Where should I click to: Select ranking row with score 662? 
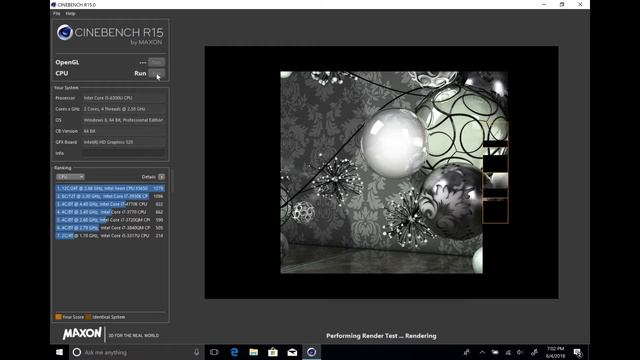coord(110,212)
